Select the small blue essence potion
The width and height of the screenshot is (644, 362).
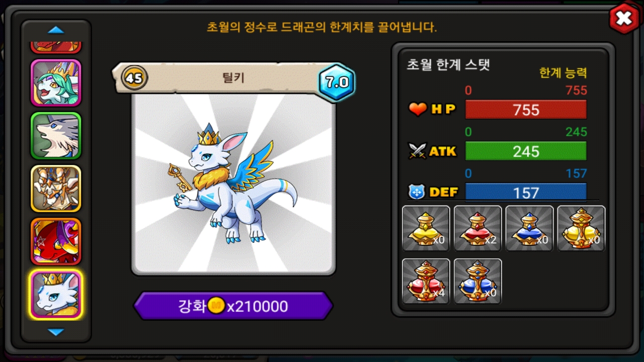pyautogui.click(x=529, y=228)
